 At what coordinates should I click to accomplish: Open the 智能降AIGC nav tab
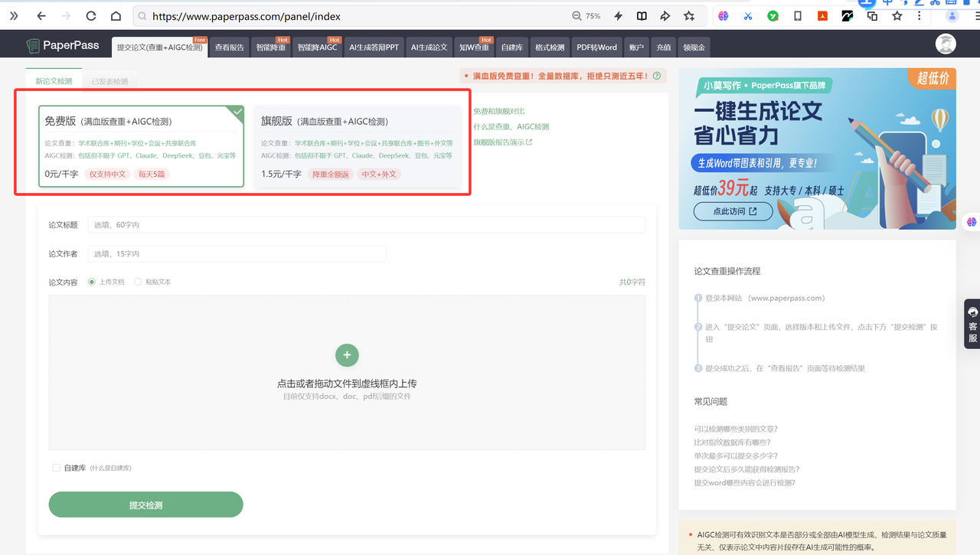(x=317, y=47)
